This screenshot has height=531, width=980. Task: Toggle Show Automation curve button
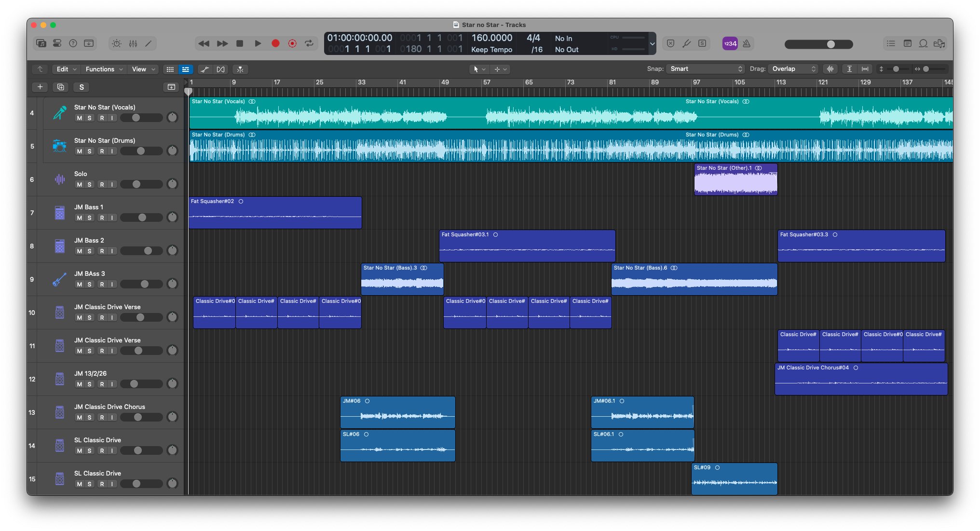tap(205, 69)
